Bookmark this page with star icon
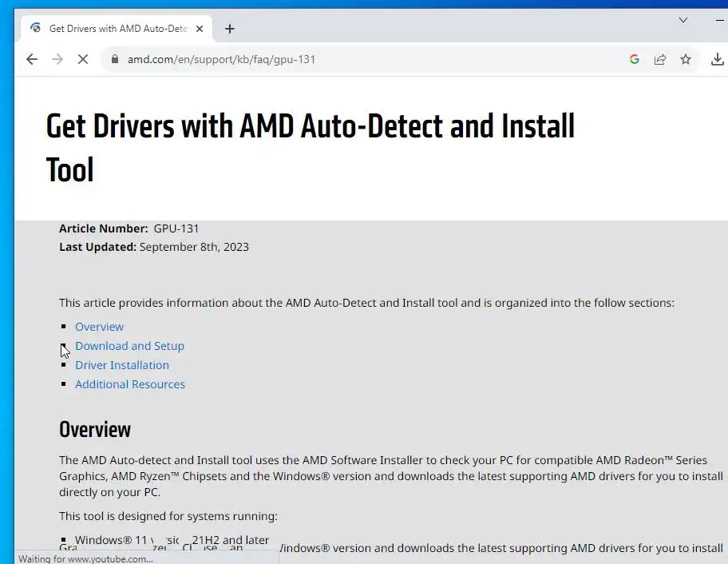Viewport: 728px width, 564px height. coord(686,59)
